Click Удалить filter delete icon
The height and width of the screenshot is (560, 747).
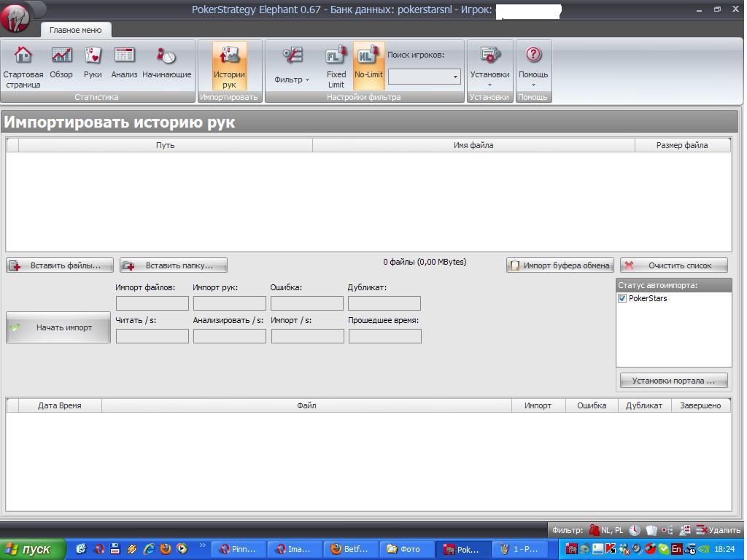click(x=719, y=529)
